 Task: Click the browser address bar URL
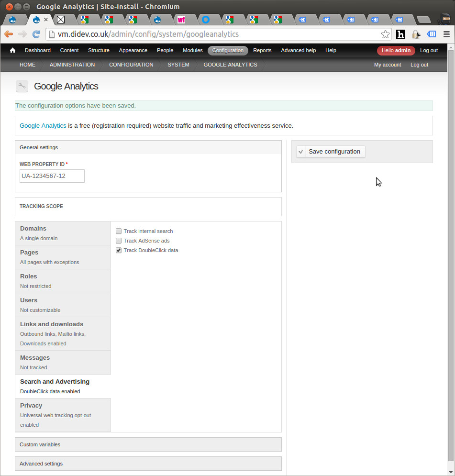[x=148, y=34]
